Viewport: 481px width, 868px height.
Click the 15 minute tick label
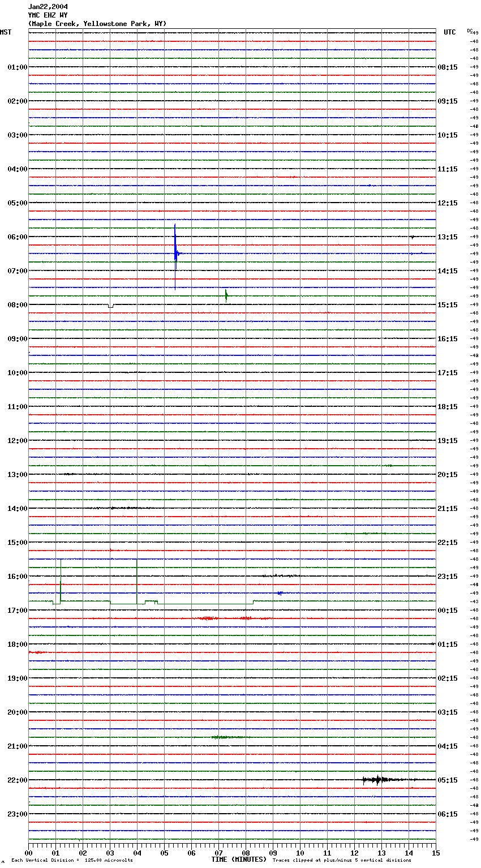pos(436,853)
